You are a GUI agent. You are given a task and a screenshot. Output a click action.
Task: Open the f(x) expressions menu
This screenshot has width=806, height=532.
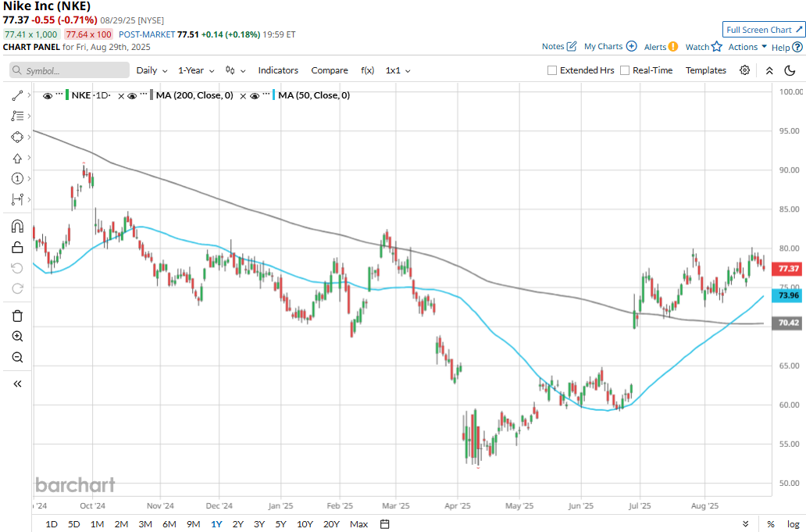(x=368, y=70)
